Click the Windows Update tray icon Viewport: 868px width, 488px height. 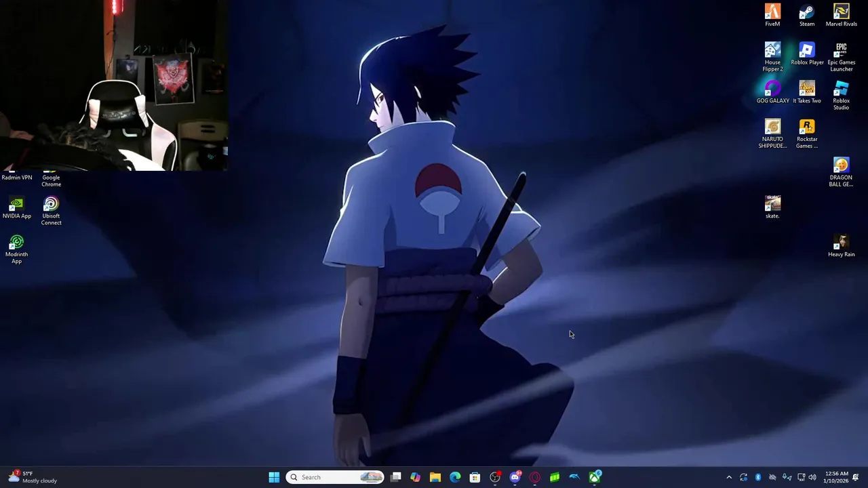pyautogui.click(x=744, y=477)
